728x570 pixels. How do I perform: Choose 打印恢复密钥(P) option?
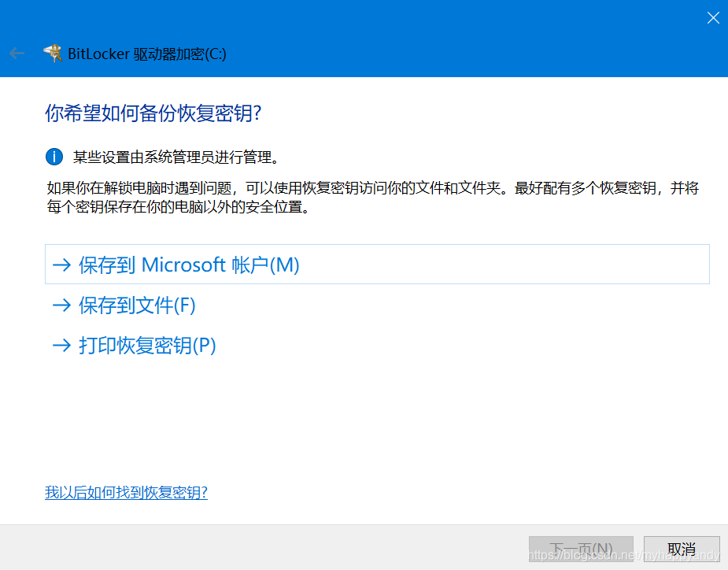click(x=377, y=345)
